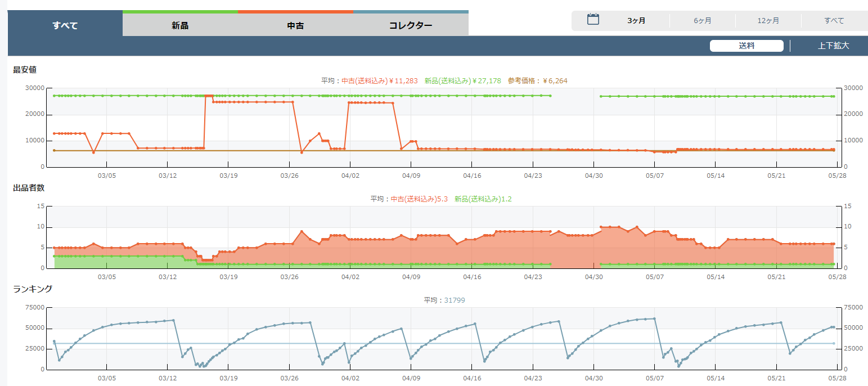This screenshot has width=868, height=386.
Task: Click the ランキング chart section heading
Action: click(33, 289)
